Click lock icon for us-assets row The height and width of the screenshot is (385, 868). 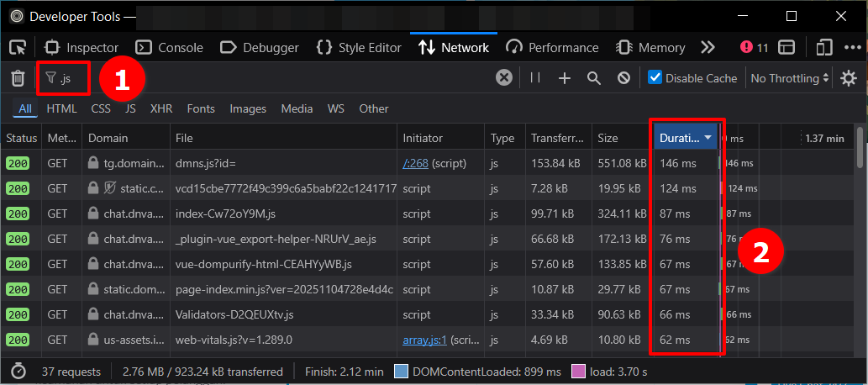[x=93, y=340]
